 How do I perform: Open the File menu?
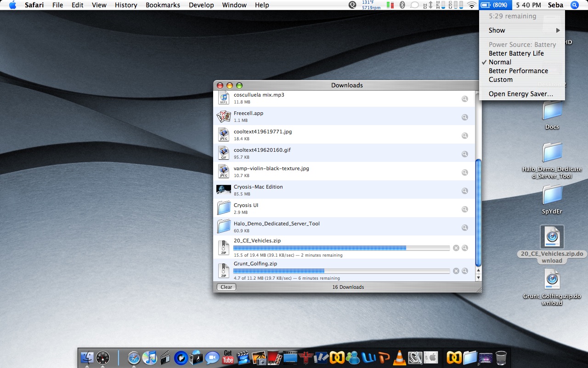click(x=57, y=5)
